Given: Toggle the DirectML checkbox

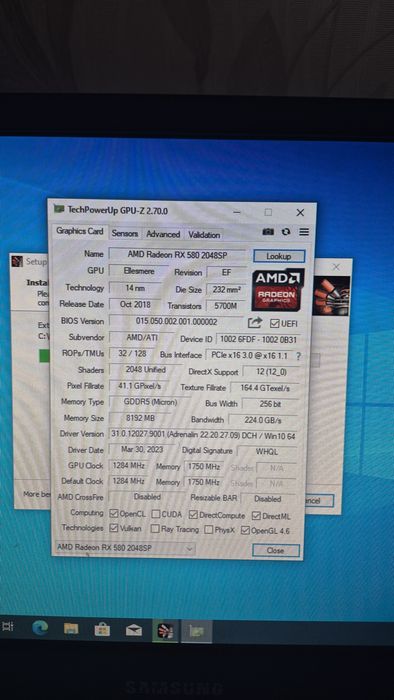Looking at the screenshot, I should pos(256,516).
